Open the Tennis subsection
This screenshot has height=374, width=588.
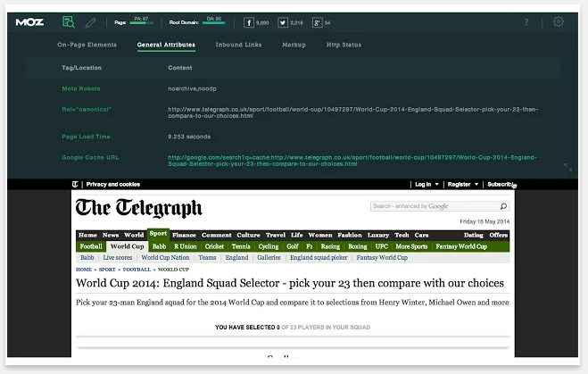(241, 246)
